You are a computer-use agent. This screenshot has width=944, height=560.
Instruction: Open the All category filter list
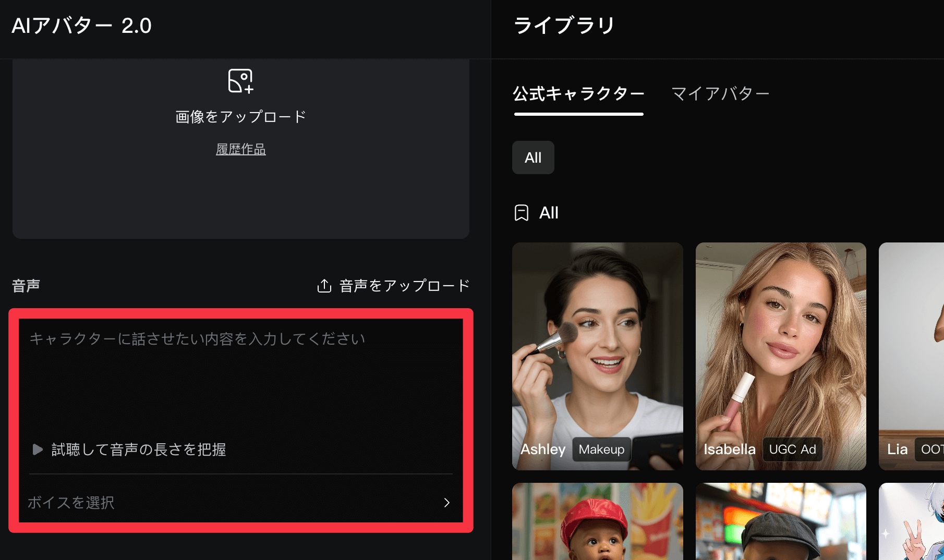(536, 212)
